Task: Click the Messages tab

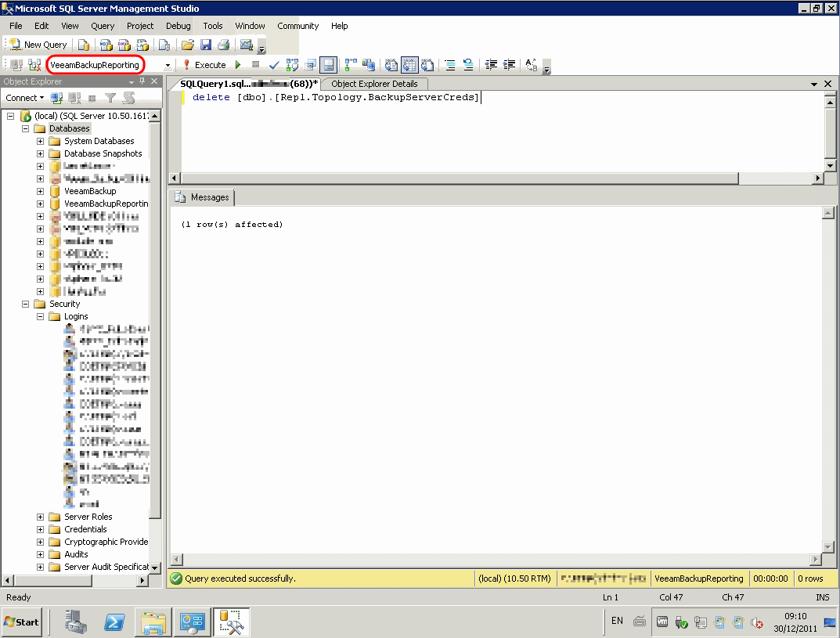Action: pyautogui.click(x=204, y=197)
